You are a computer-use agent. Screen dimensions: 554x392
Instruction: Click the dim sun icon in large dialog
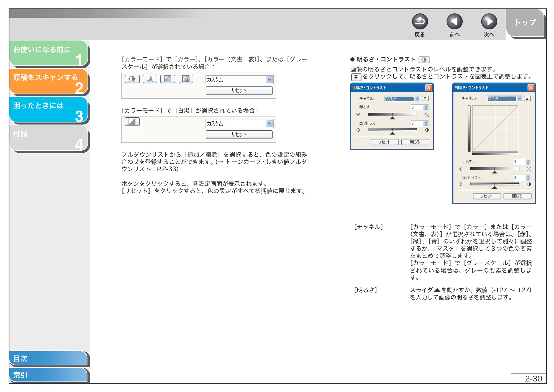pos(460,169)
